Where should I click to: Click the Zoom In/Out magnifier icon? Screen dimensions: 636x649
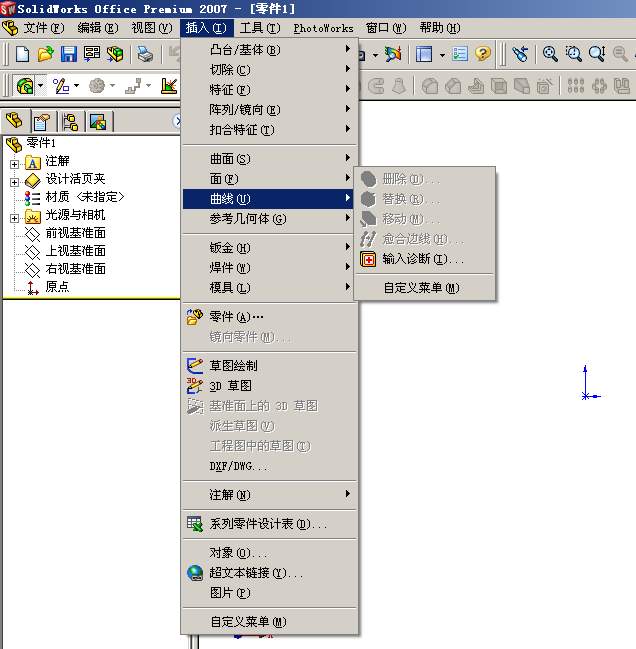coord(597,54)
